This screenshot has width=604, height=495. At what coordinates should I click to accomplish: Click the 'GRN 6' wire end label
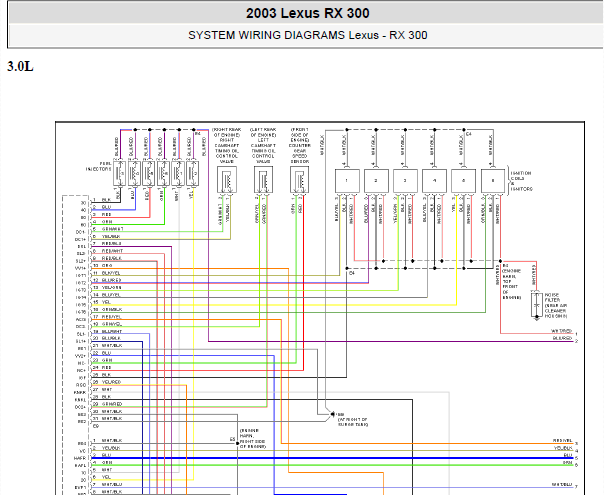570,463
